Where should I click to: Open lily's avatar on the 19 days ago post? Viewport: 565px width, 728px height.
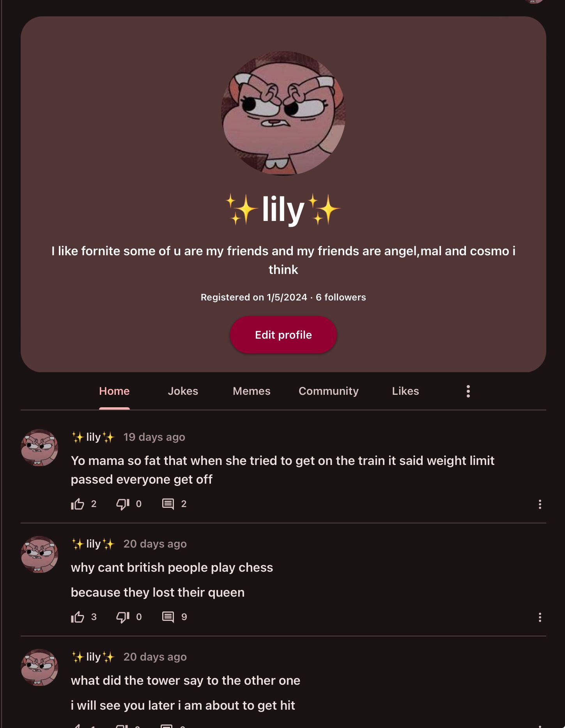click(x=39, y=448)
